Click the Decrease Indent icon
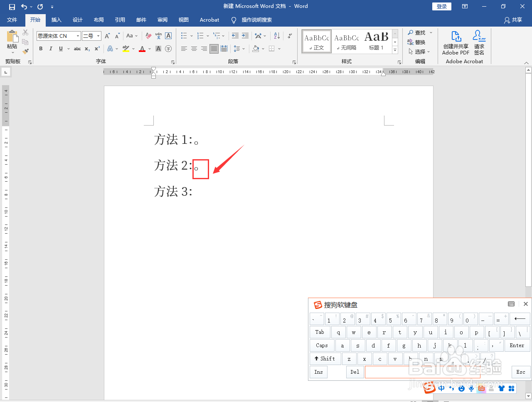The width and height of the screenshot is (532, 402). 235,36
